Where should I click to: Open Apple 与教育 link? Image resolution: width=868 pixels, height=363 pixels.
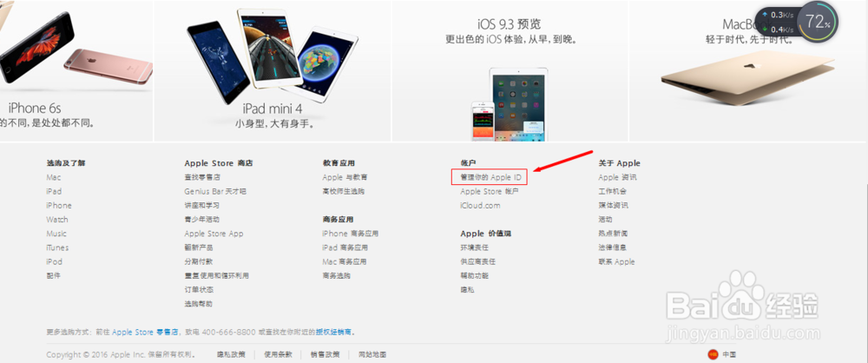click(345, 177)
